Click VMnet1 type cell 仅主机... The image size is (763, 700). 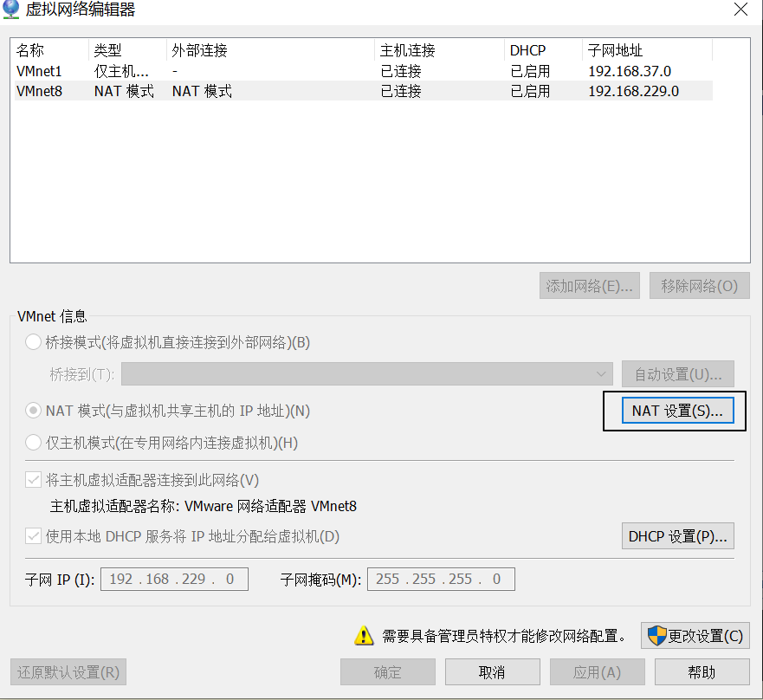121,71
